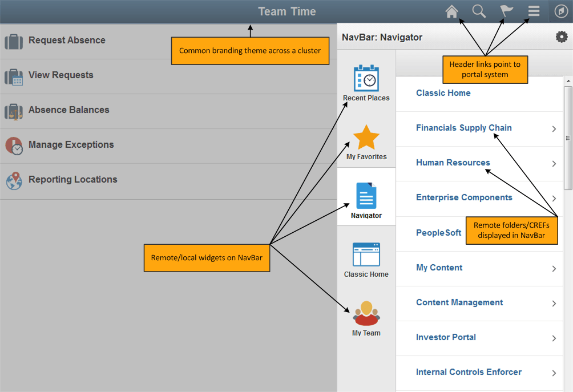Expand Financials Supply Chain chevron
Screen dimensions: 573x392
[x=554, y=128]
